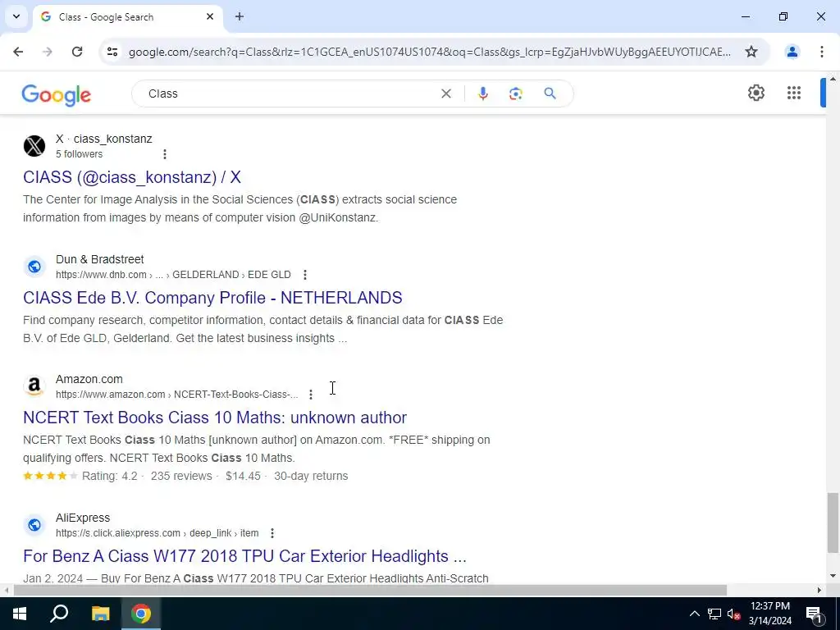This screenshot has width=840, height=630.
Task: Search by image with Google Lens icon
Action: 515,94
